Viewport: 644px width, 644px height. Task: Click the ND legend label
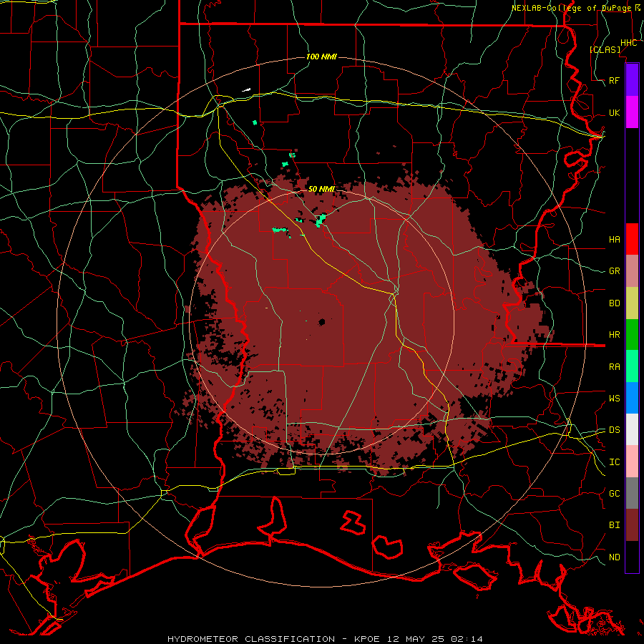tap(615, 557)
